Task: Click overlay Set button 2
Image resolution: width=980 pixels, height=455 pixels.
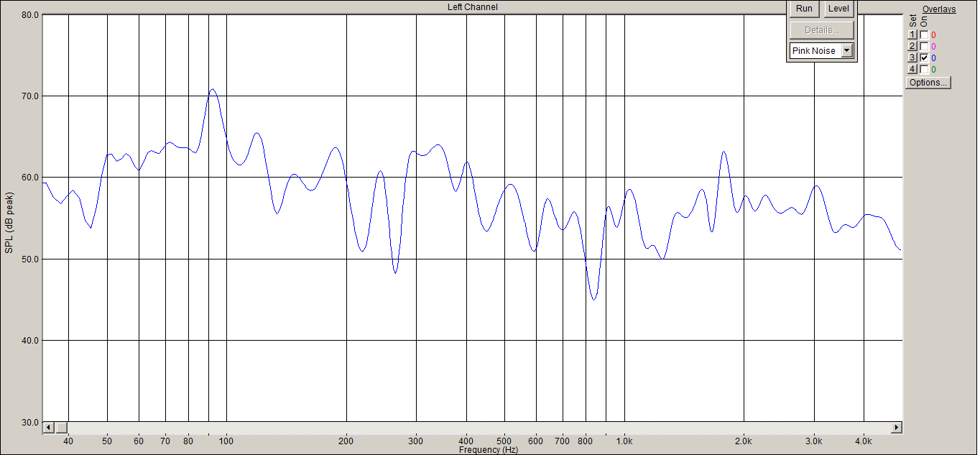Action: (912, 46)
